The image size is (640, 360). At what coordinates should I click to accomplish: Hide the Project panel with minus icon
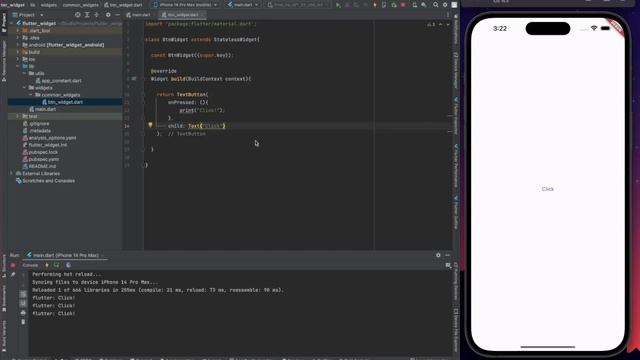click(118, 15)
